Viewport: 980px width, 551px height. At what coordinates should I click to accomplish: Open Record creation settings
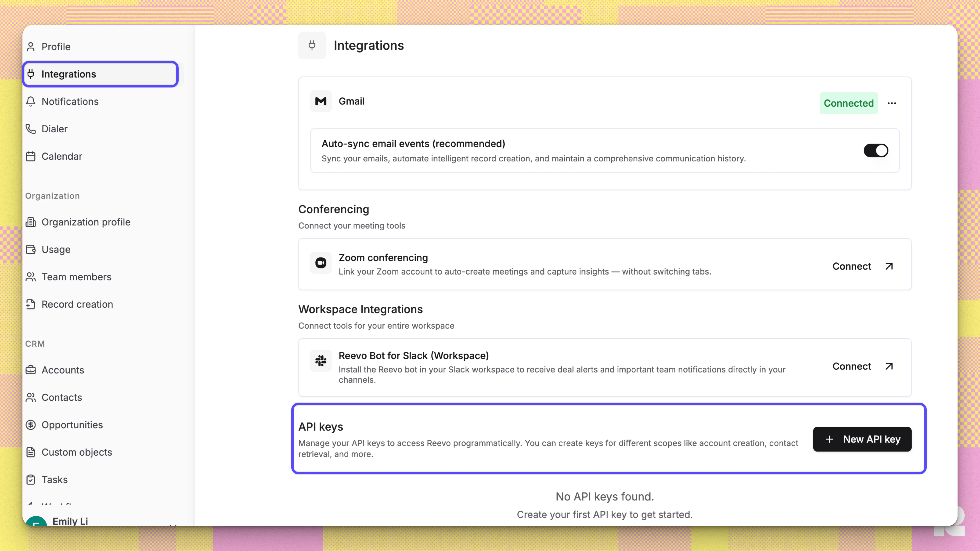pos(77,304)
